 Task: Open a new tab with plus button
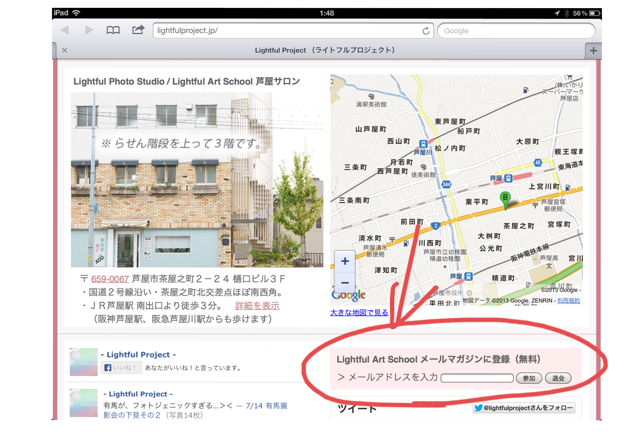(593, 51)
